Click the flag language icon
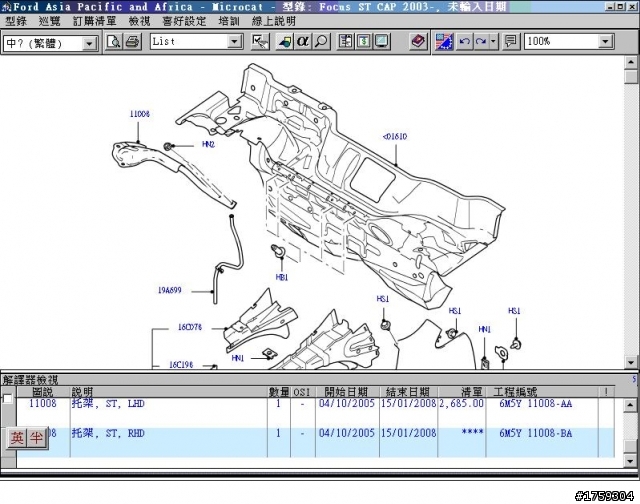This screenshot has width=640, height=504. coord(444,41)
